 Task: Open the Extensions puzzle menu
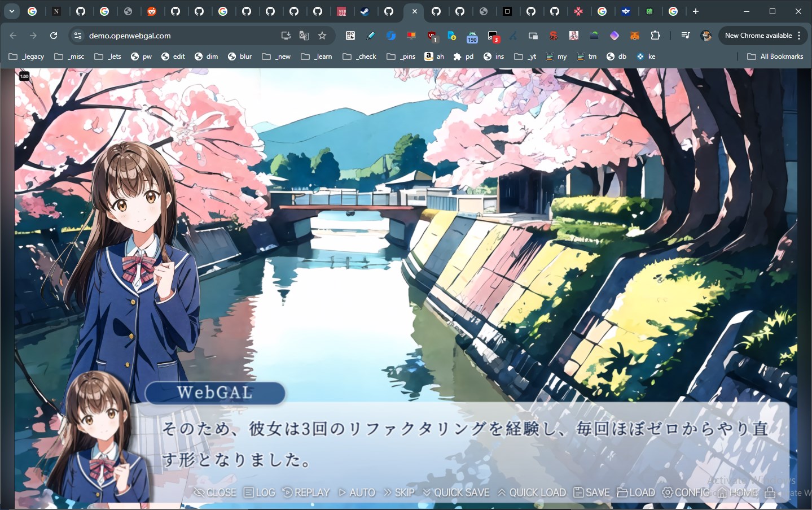point(655,36)
